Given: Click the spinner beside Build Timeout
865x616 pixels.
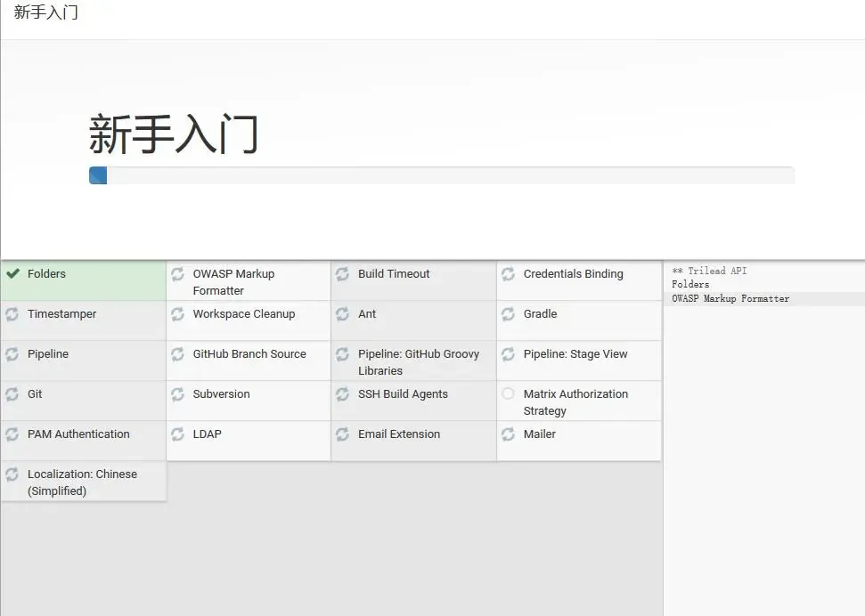Looking at the screenshot, I should point(342,273).
